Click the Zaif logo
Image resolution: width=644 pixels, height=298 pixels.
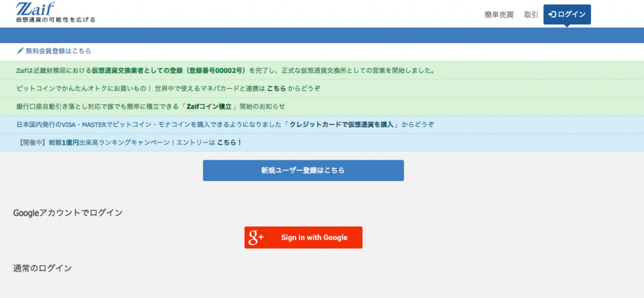[x=35, y=9]
